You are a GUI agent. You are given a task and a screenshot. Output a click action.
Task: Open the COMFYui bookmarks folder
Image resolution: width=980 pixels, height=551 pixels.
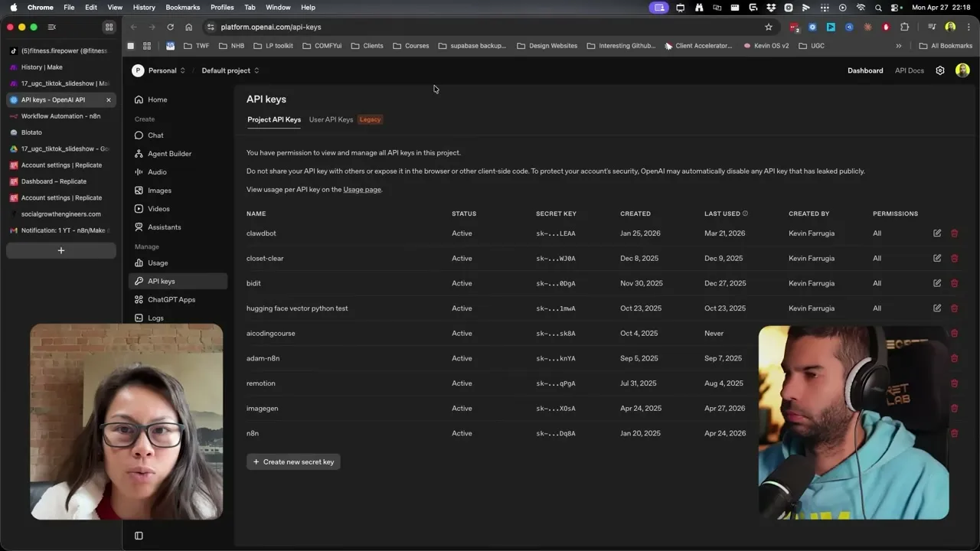322,46
